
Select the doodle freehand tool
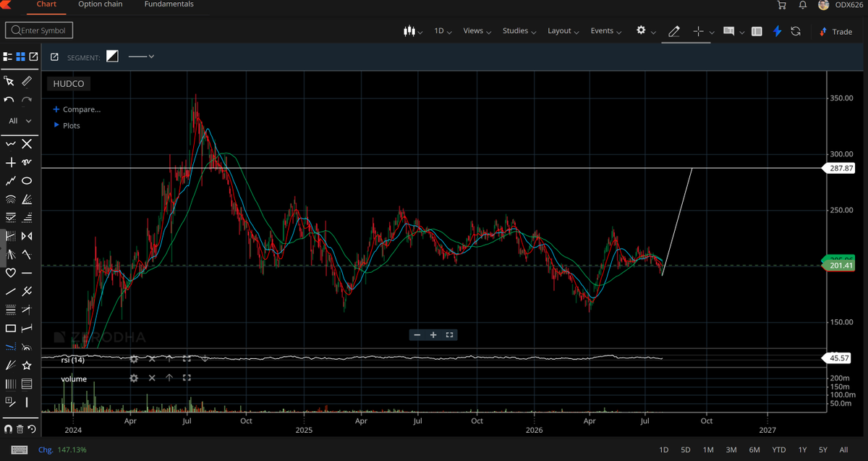click(x=27, y=163)
